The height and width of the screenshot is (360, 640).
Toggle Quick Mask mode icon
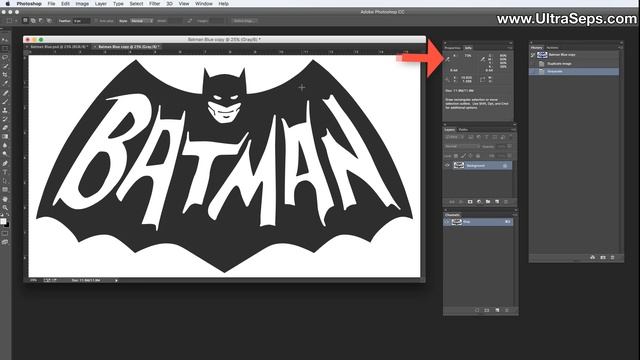[x=5, y=233]
